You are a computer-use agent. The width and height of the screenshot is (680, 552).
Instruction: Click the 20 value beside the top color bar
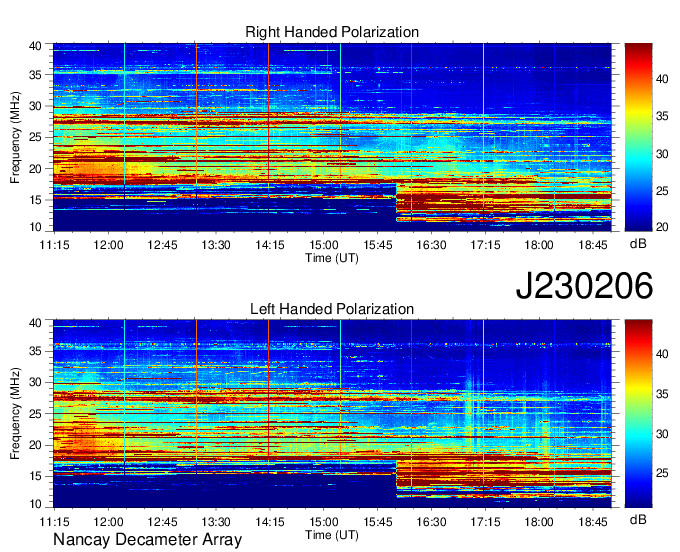(x=662, y=227)
